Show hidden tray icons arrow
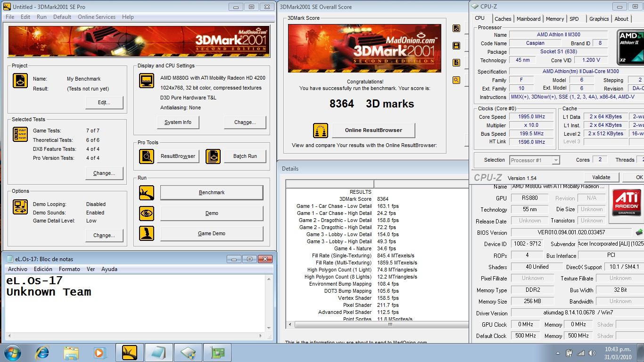 tap(559, 353)
